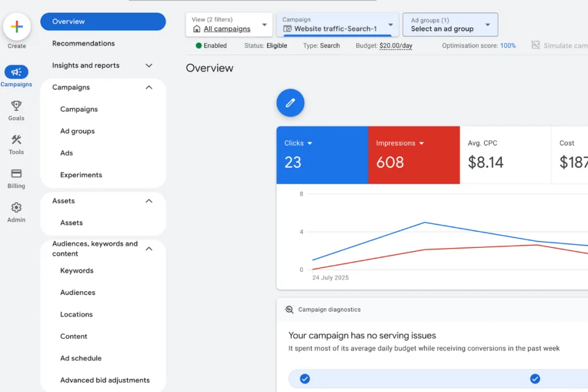
Task: Open Campaigns sub-item in sidebar
Action: point(79,110)
